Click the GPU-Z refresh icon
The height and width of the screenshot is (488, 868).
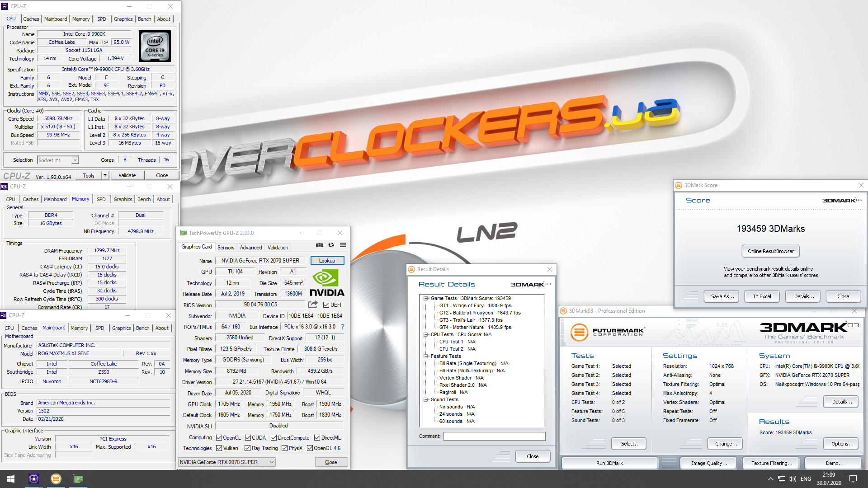331,245
